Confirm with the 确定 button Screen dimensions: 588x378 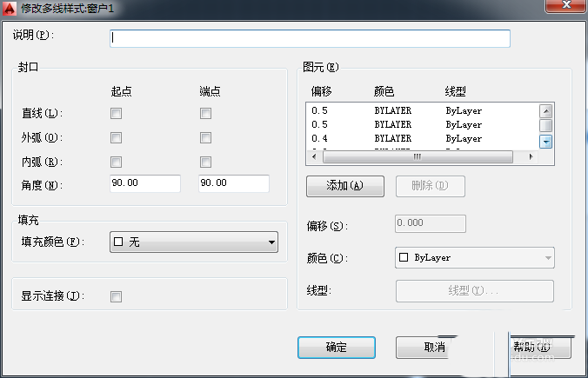click(x=337, y=348)
